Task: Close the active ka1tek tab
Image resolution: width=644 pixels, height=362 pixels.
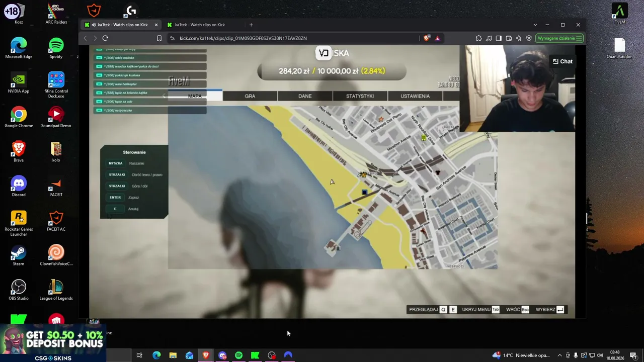Action: 156,25
